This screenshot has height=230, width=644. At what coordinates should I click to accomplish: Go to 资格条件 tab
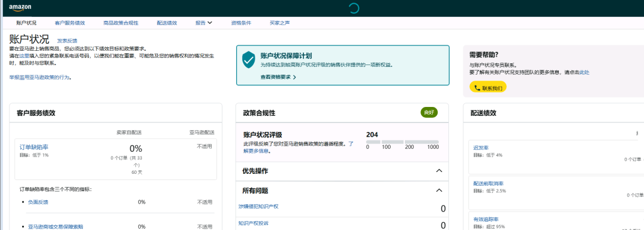coord(241,23)
